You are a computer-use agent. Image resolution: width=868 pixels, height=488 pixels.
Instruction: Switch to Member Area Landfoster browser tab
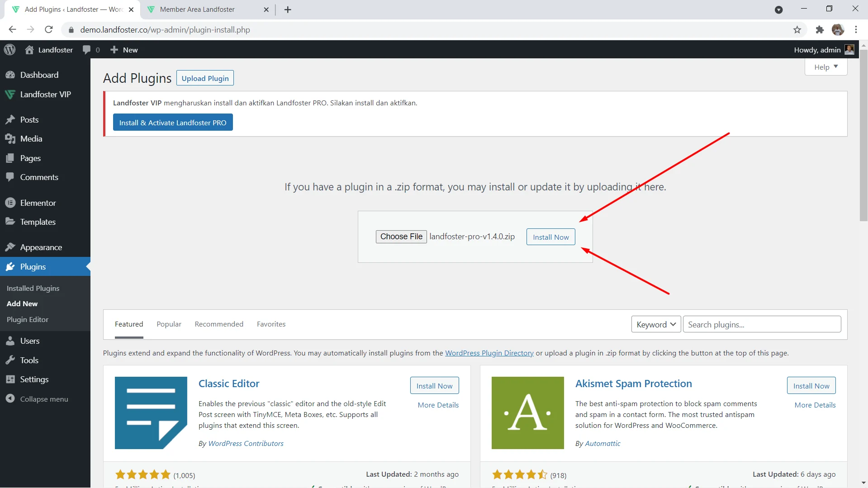pyautogui.click(x=208, y=9)
